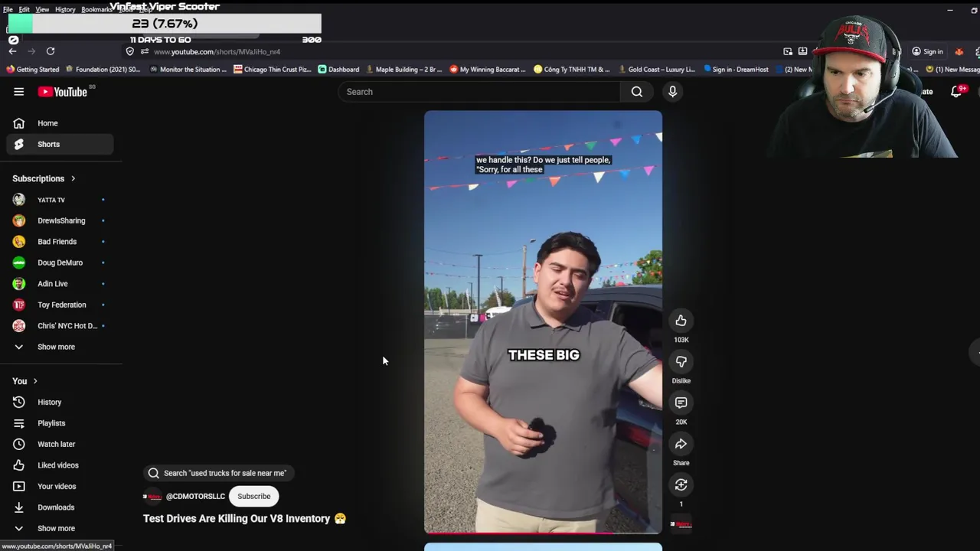Open the DrewIsSharing subscription channel
This screenshot has width=980, height=551.
[x=60, y=220]
